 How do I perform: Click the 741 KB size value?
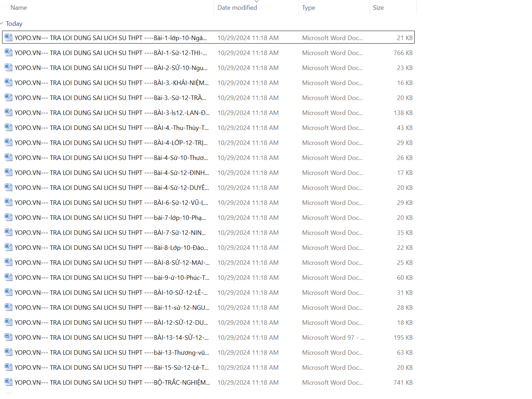pyautogui.click(x=403, y=382)
